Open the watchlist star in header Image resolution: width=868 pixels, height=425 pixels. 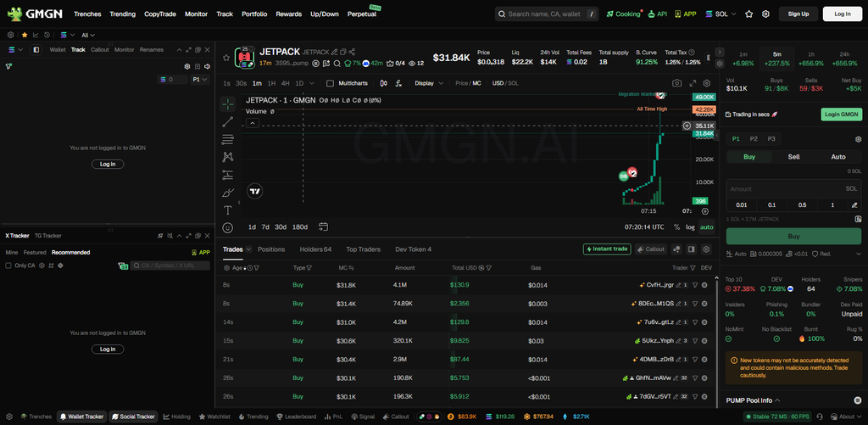coord(749,14)
